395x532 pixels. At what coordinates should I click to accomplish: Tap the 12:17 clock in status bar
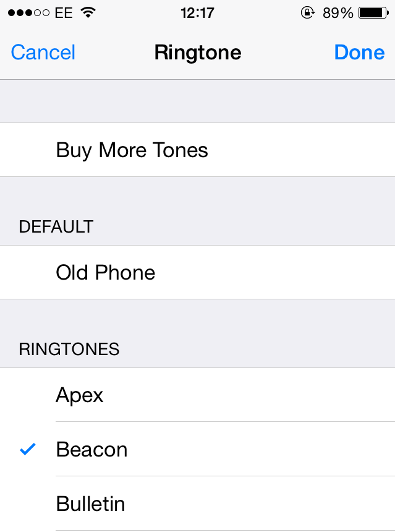[197, 13]
